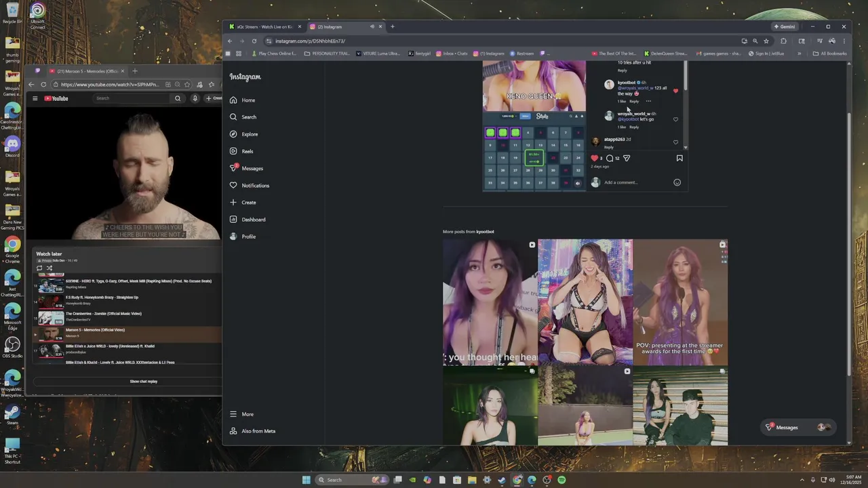Open Search in Instagram sidebar

pyautogui.click(x=243, y=117)
